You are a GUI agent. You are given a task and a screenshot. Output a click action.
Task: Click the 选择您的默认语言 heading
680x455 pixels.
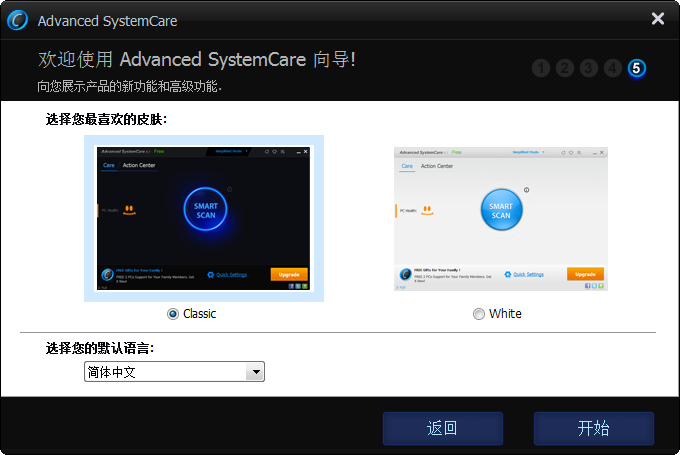click(100, 348)
